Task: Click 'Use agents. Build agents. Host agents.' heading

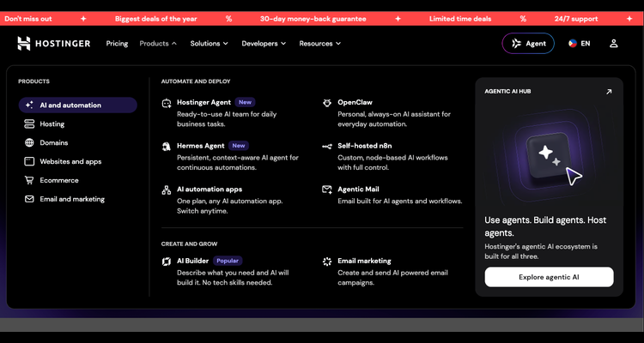Action: pyautogui.click(x=545, y=226)
